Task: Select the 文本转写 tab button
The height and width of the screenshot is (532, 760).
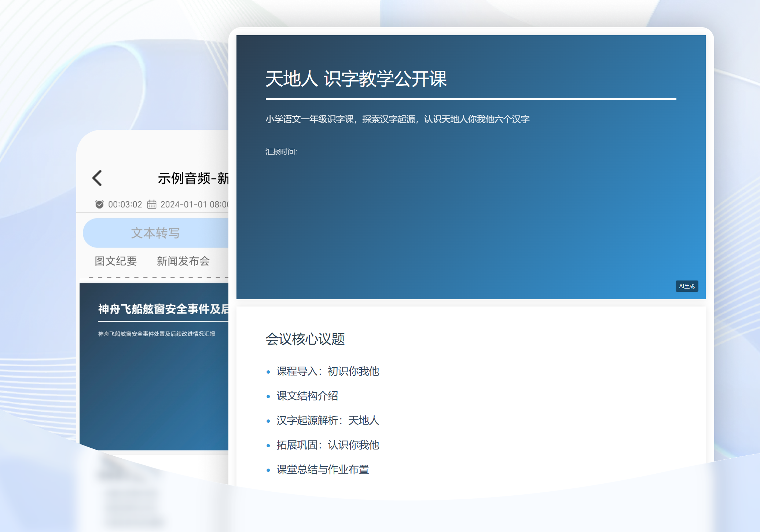Action: point(156,233)
